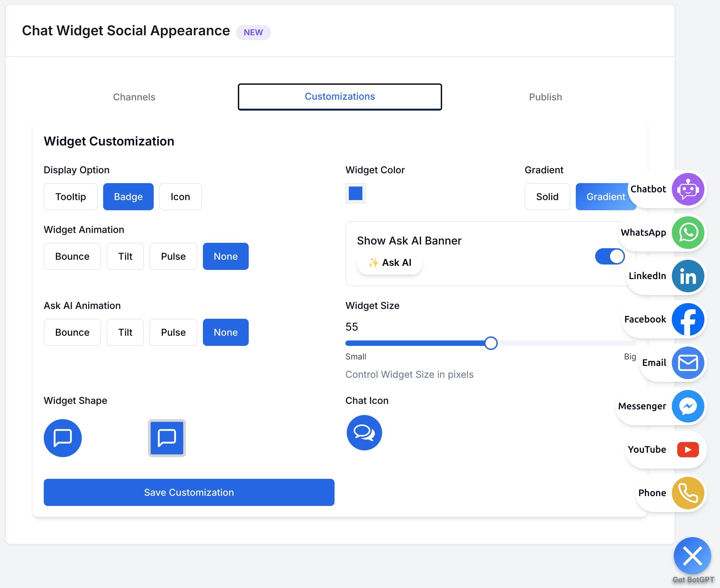
Task: Select the circular widget shape
Action: (62, 438)
